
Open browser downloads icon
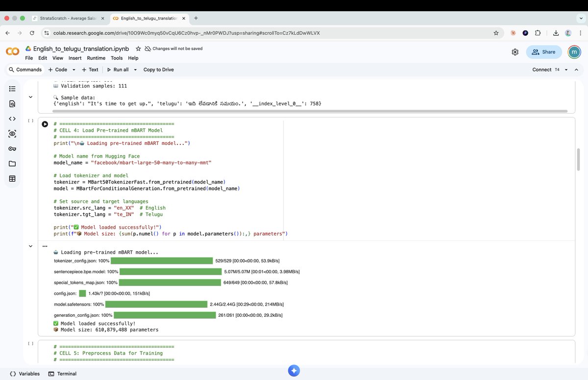[x=556, y=33]
